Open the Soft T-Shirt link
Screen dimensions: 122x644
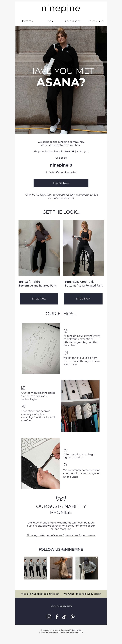pyautogui.click(x=32, y=282)
